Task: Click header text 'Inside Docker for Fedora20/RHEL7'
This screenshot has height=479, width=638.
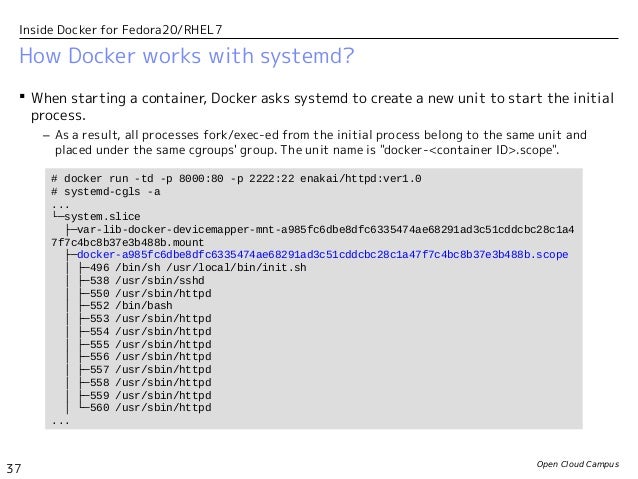Action: coord(120,30)
